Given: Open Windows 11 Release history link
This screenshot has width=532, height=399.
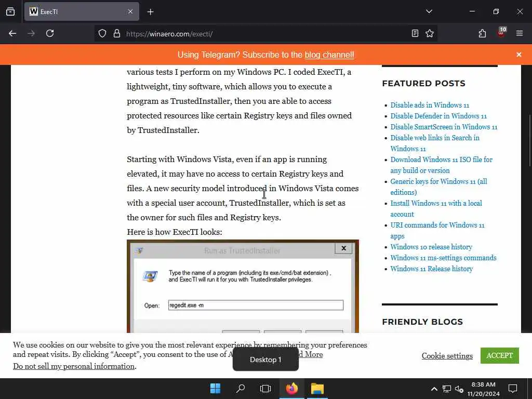Looking at the screenshot, I should pos(432,269).
